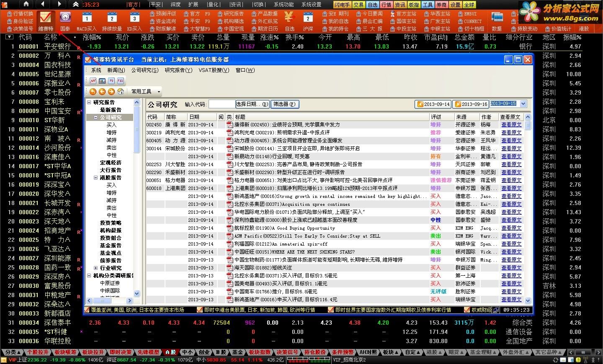Viewport: 603px width, 364px height.
Task: Click the F10 toolbar icon
Action: (120, 81)
